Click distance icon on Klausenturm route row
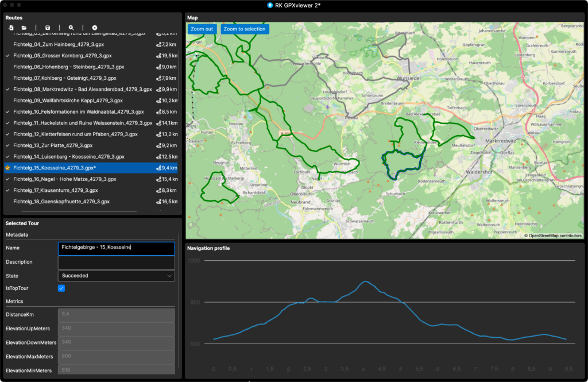The image size is (588, 382). click(158, 190)
